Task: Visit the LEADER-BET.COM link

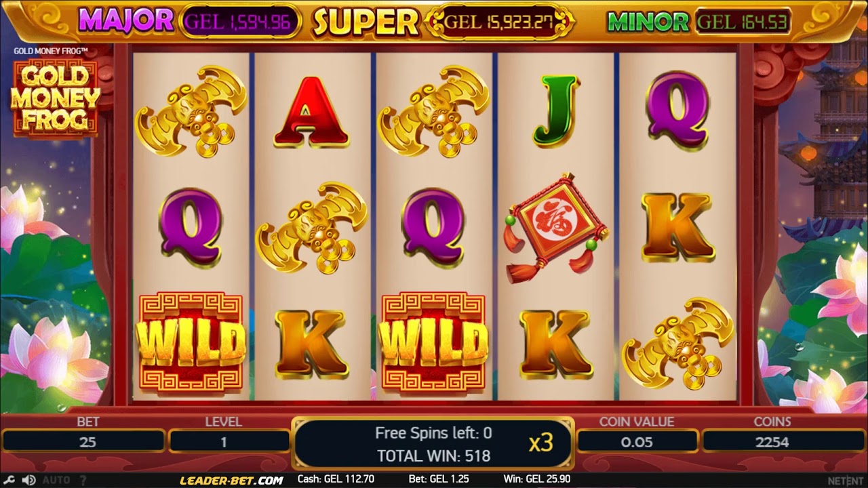Action: 231,480
